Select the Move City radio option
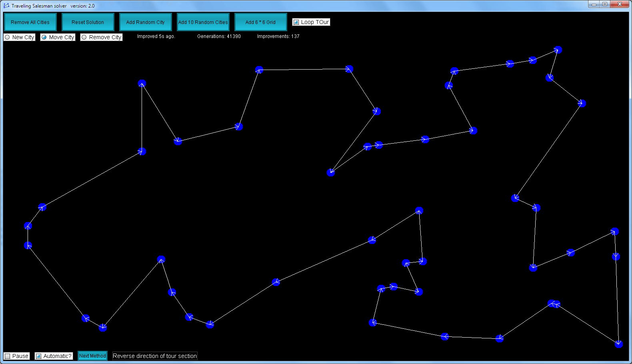632x364 pixels. [x=58, y=37]
